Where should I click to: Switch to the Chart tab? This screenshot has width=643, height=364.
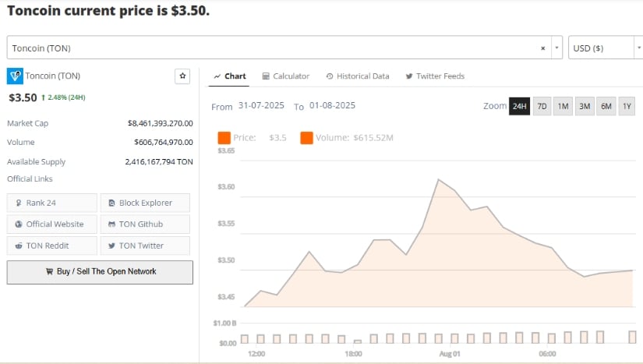coord(230,76)
